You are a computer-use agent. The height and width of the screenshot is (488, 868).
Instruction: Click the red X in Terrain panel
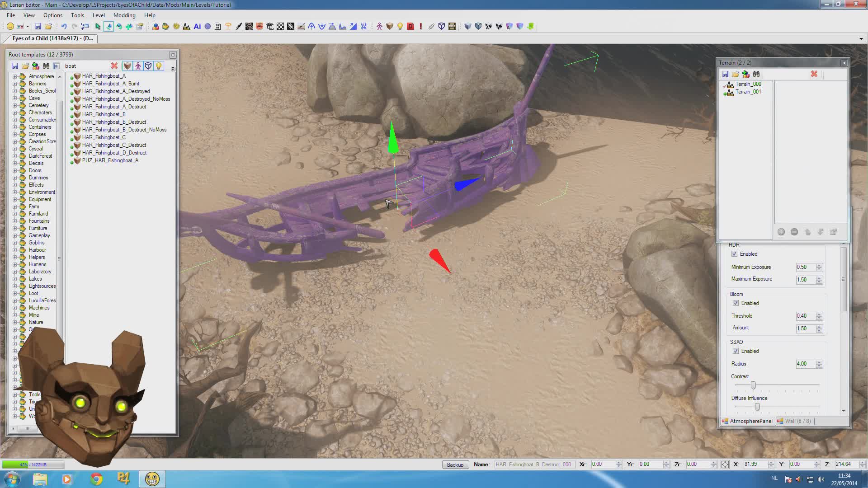tap(814, 74)
